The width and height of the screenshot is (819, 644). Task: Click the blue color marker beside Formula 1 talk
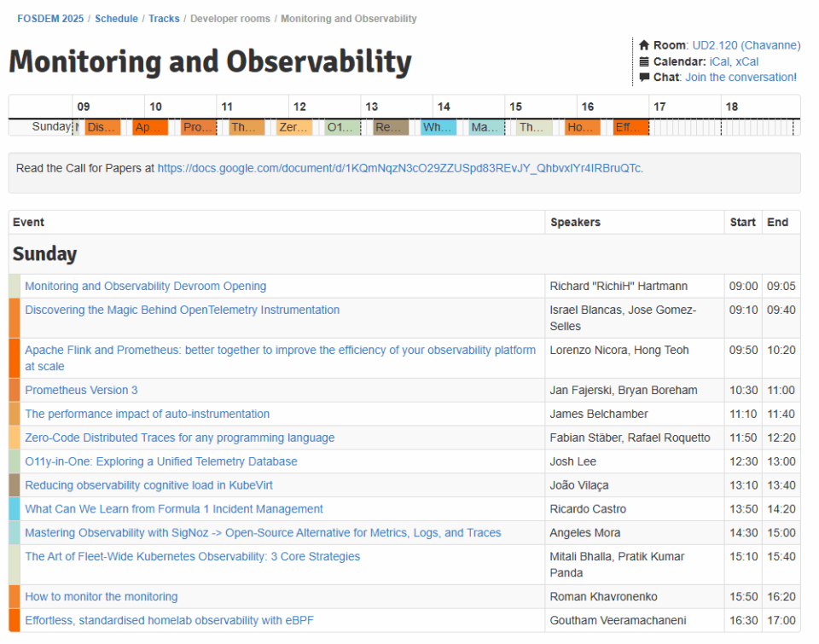[x=14, y=509]
